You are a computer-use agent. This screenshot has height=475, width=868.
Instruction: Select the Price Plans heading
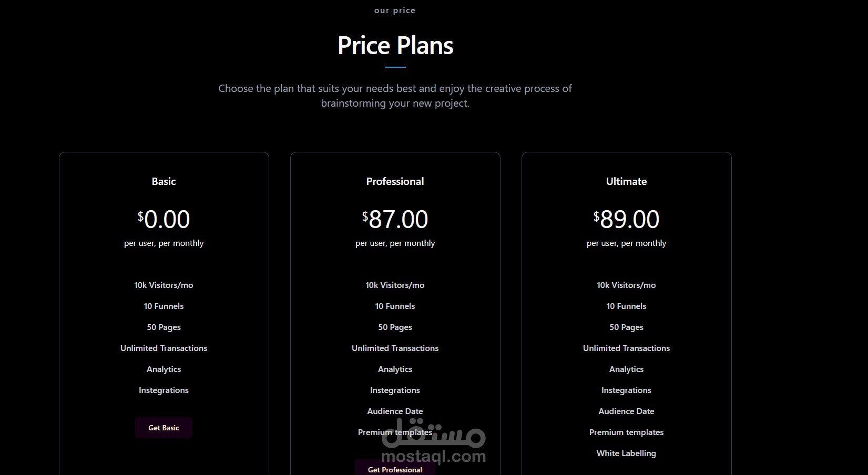[395, 46]
